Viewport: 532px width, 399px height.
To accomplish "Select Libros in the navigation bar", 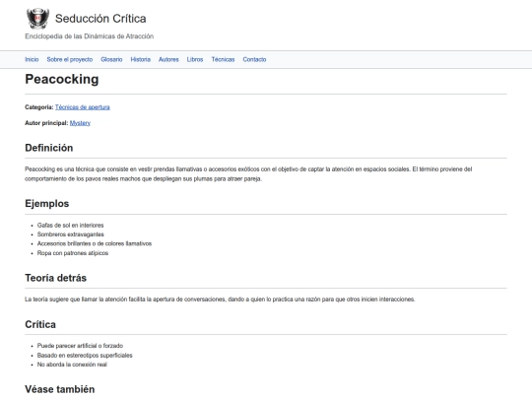I will tap(195, 59).
